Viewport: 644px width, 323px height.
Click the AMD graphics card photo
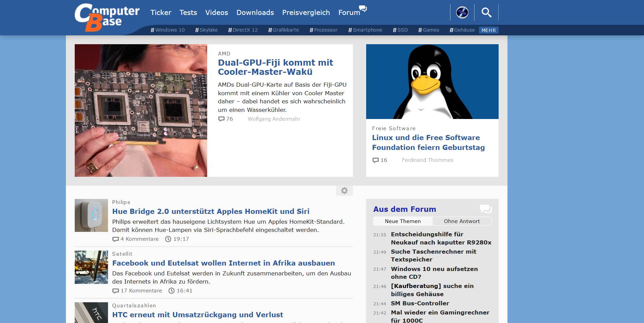pos(141,111)
